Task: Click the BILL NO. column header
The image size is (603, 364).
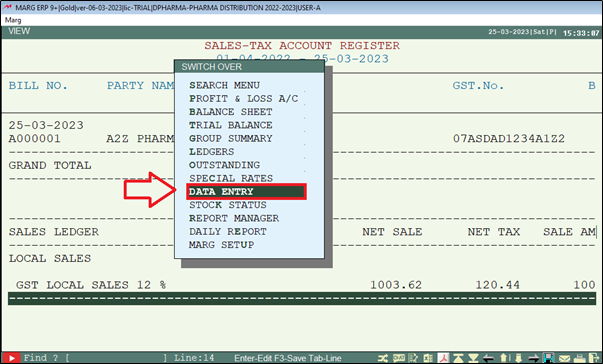Action: click(x=38, y=86)
